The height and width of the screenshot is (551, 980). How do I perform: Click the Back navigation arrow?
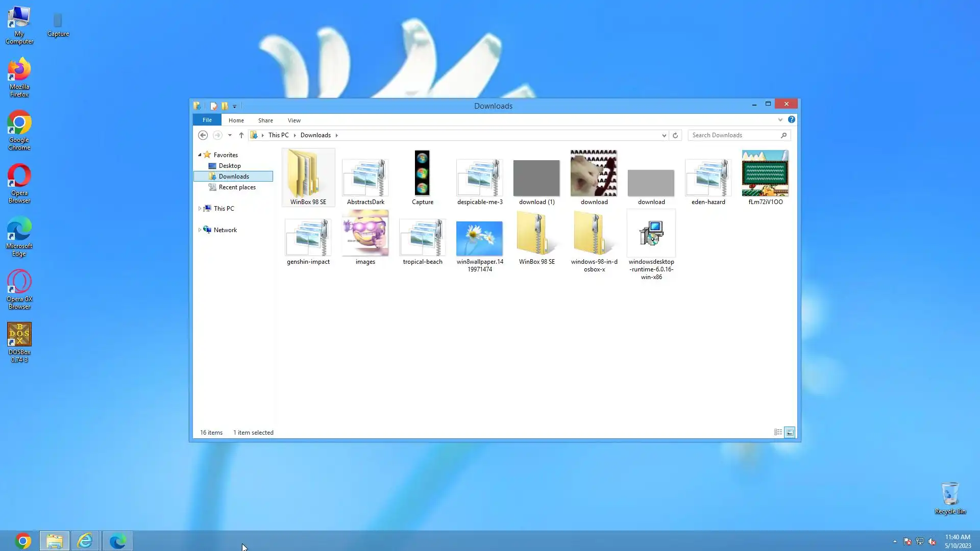click(x=203, y=135)
